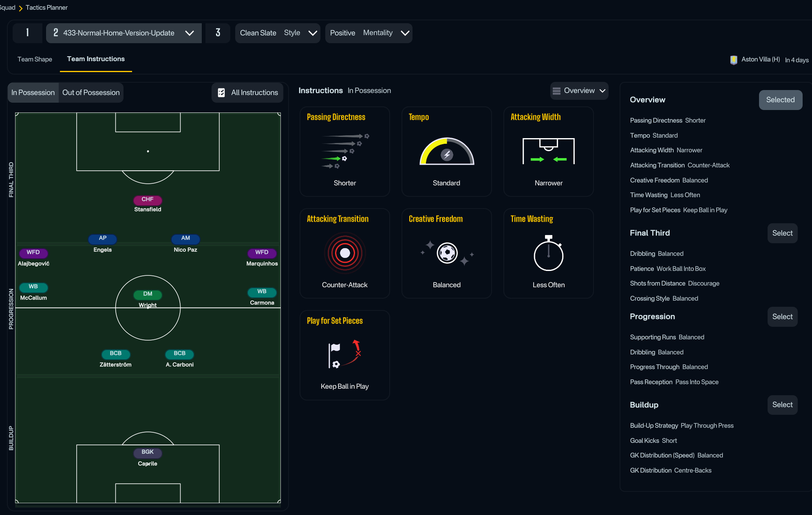Open the 433-Normal-Home-Version-Update tactic dropdown
The height and width of the screenshot is (515, 812).
(x=124, y=33)
